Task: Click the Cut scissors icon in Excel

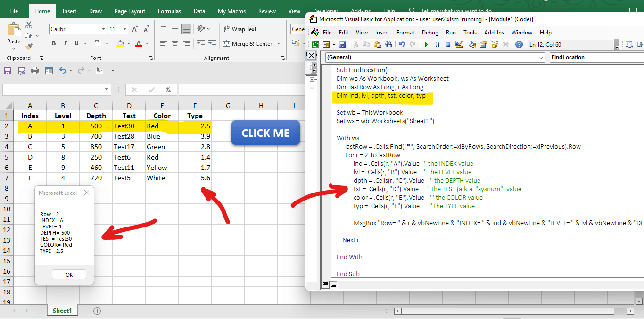Action: pyautogui.click(x=29, y=25)
